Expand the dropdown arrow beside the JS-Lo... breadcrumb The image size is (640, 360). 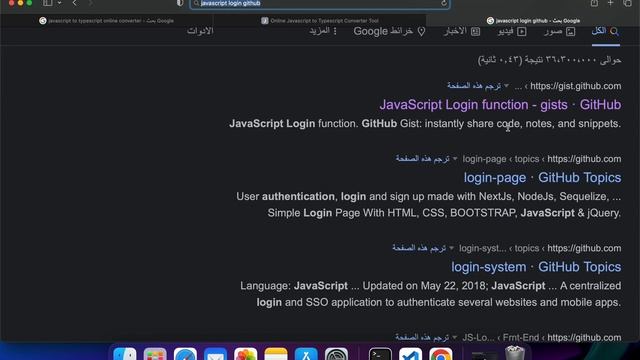point(455,337)
